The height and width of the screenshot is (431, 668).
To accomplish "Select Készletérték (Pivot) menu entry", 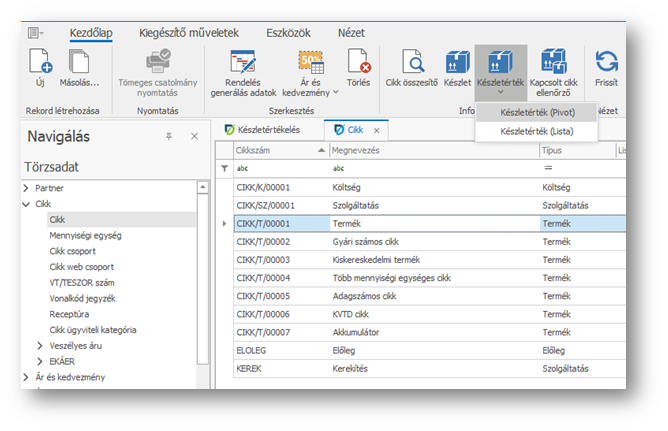I will click(537, 113).
